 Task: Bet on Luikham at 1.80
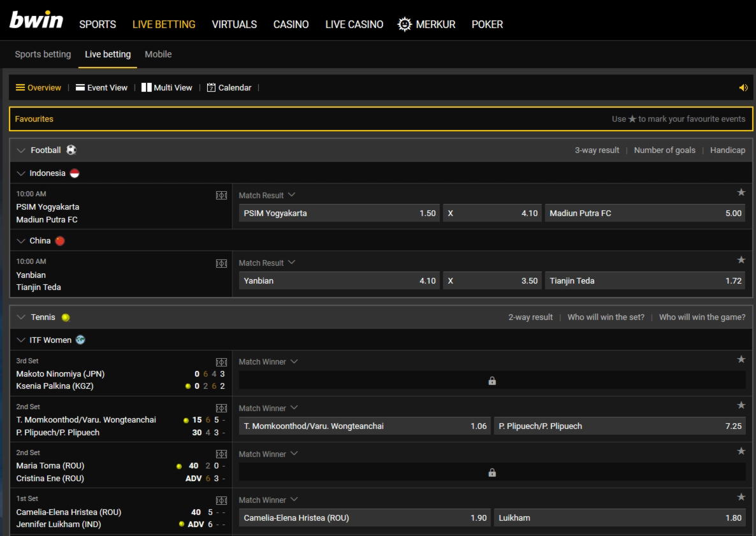(620, 518)
